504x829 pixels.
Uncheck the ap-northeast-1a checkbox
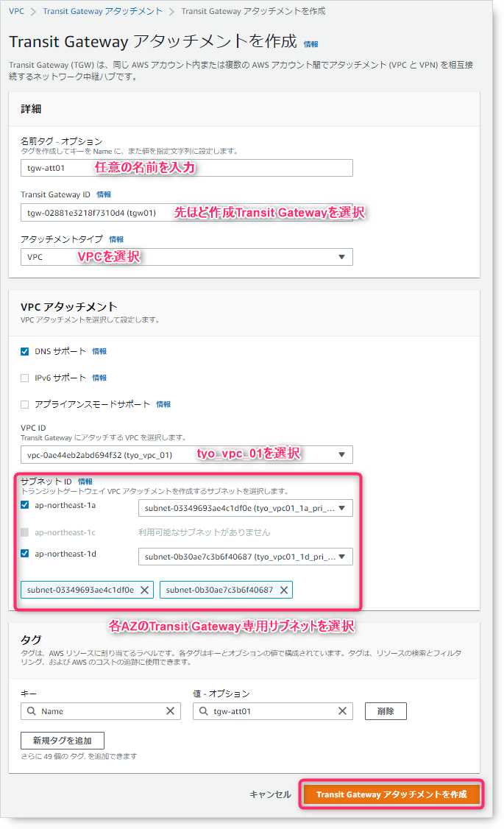[24, 505]
